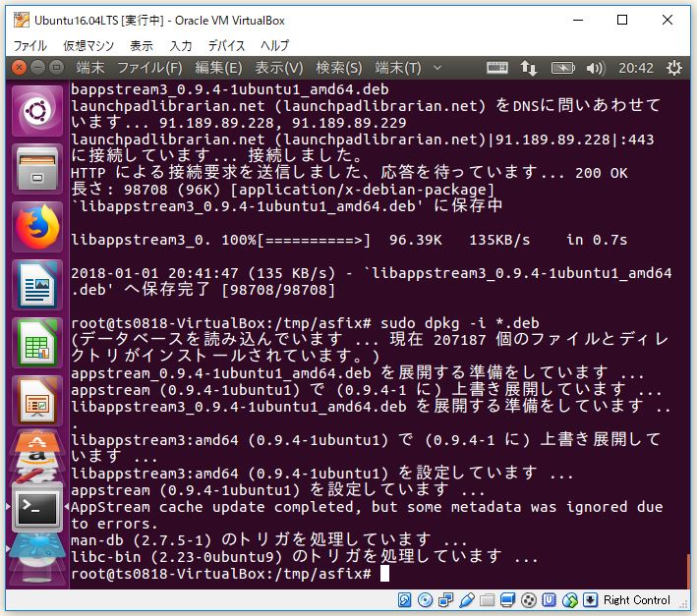Open LibreOffice Impress from launcher
Screen dimensions: 697x616
click(x=37, y=400)
